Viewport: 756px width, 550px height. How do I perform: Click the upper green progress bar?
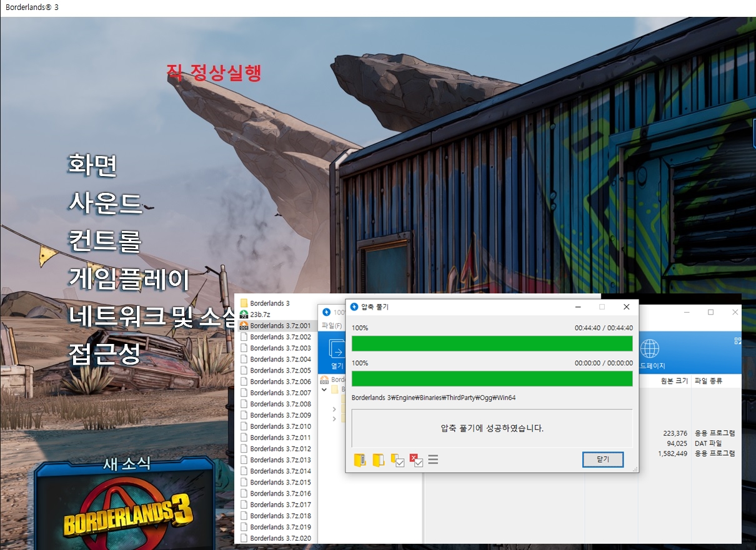pyautogui.click(x=492, y=344)
